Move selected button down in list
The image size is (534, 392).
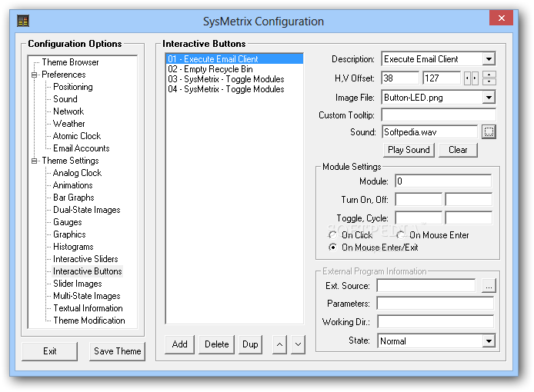coord(298,344)
